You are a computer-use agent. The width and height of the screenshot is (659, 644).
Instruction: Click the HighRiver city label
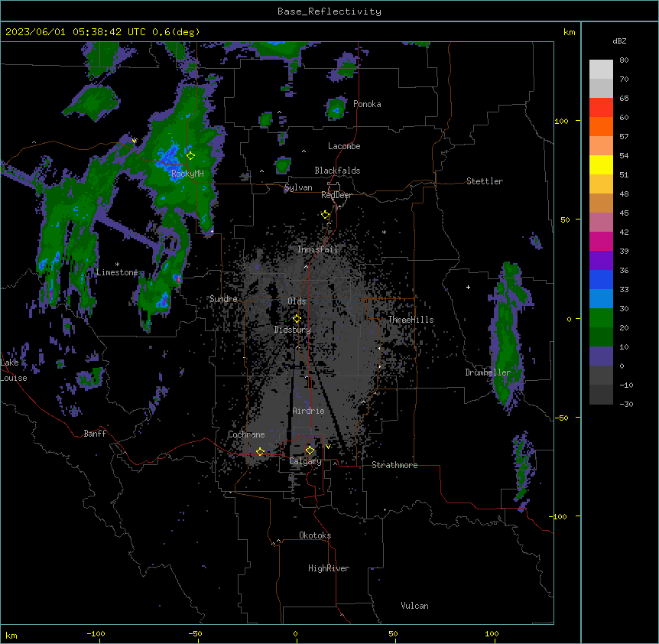[x=329, y=568]
